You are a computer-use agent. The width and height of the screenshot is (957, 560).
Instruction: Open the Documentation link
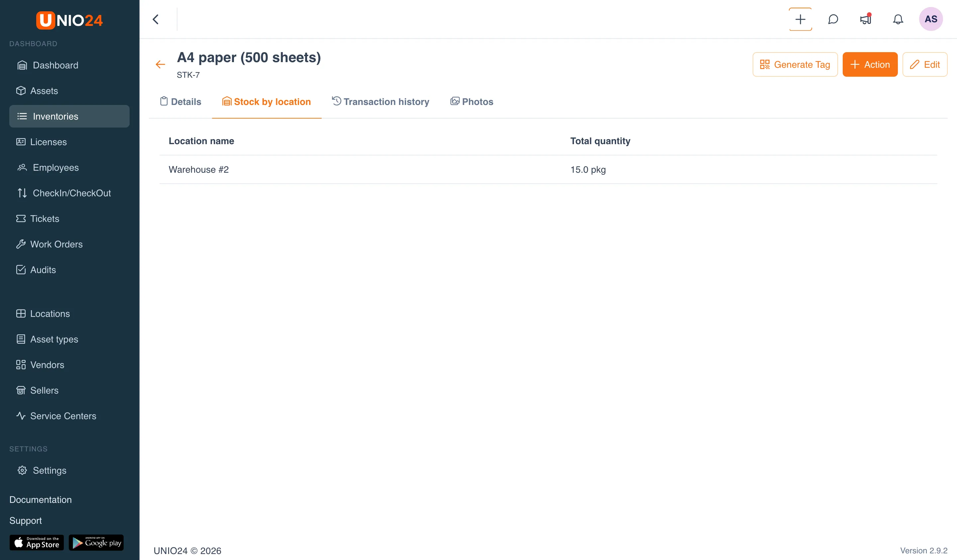pos(40,500)
